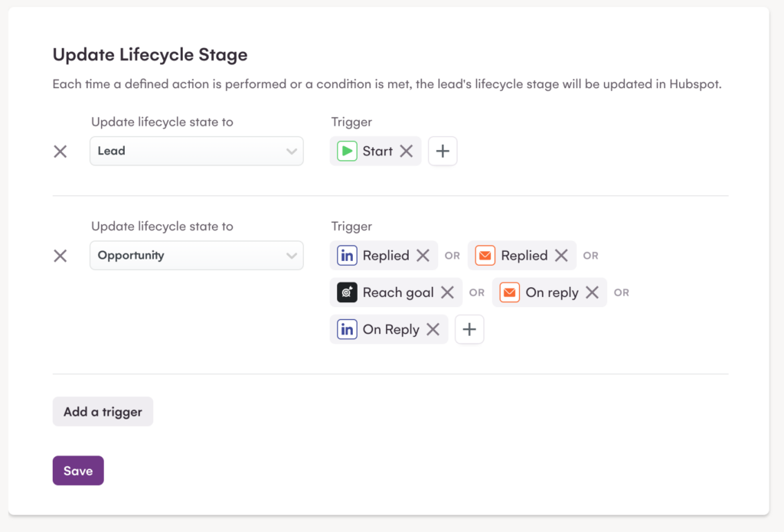This screenshot has height=532, width=784.
Task: Click the LinkedIn icon on Replied trigger
Action: (x=347, y=256)
